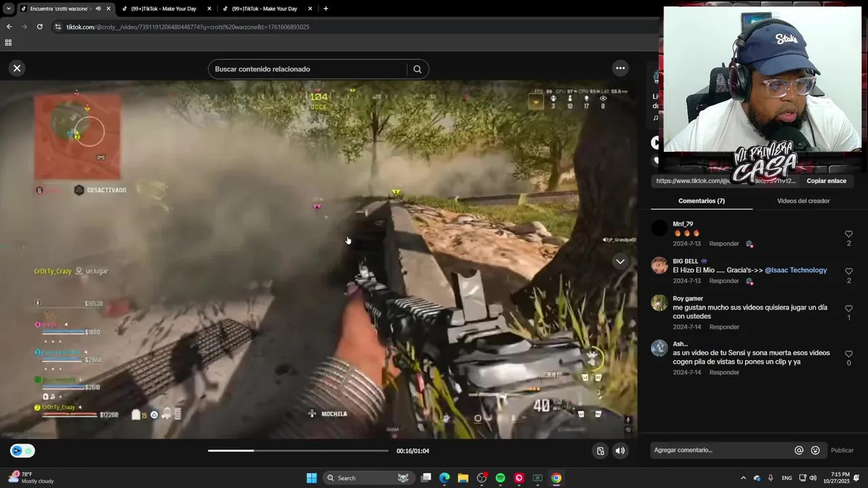
Task: Open the Windows Start menu
Action: [311, 478]
